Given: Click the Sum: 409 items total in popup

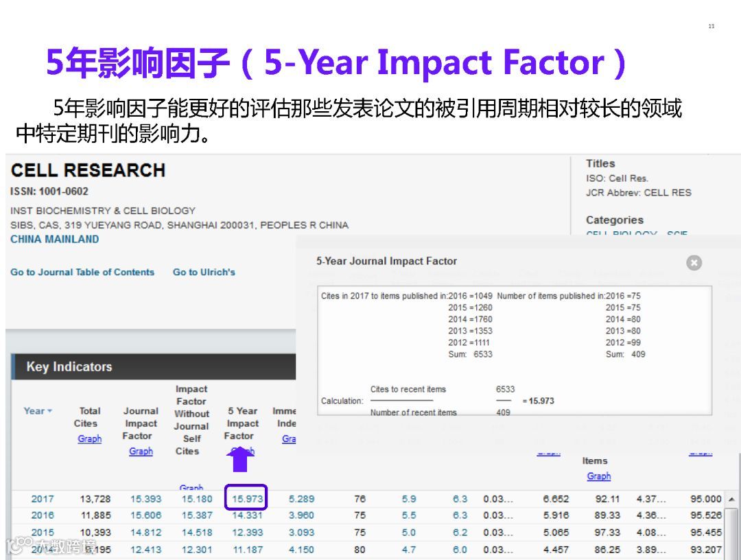Looking at the screenshot, I should (x=625, y=354).
